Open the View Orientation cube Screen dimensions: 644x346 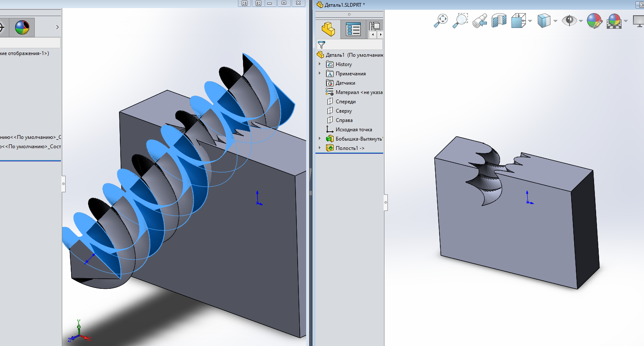[518, 20]
